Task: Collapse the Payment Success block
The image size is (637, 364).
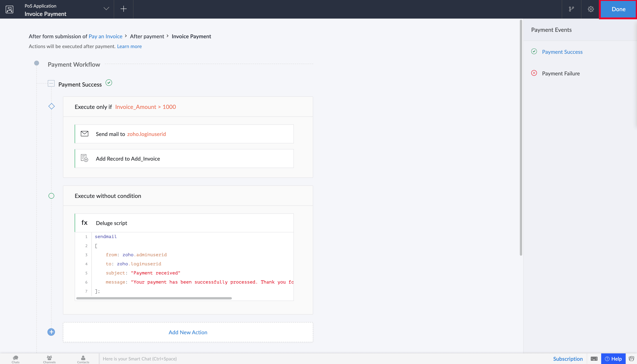Action: point(51,83)
